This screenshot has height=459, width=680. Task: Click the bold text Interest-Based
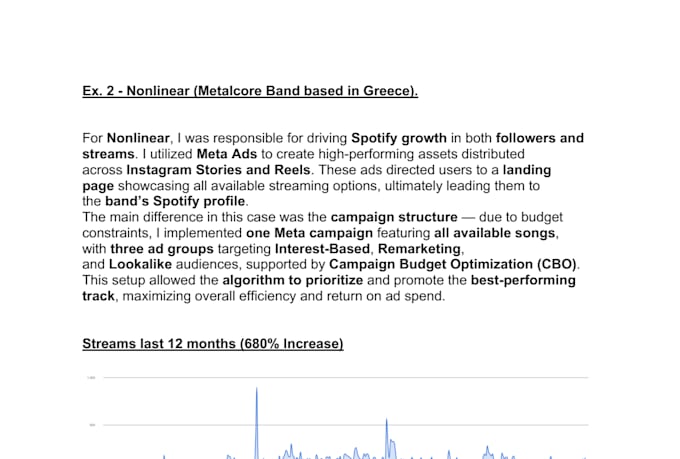click(x=323, y=249)
